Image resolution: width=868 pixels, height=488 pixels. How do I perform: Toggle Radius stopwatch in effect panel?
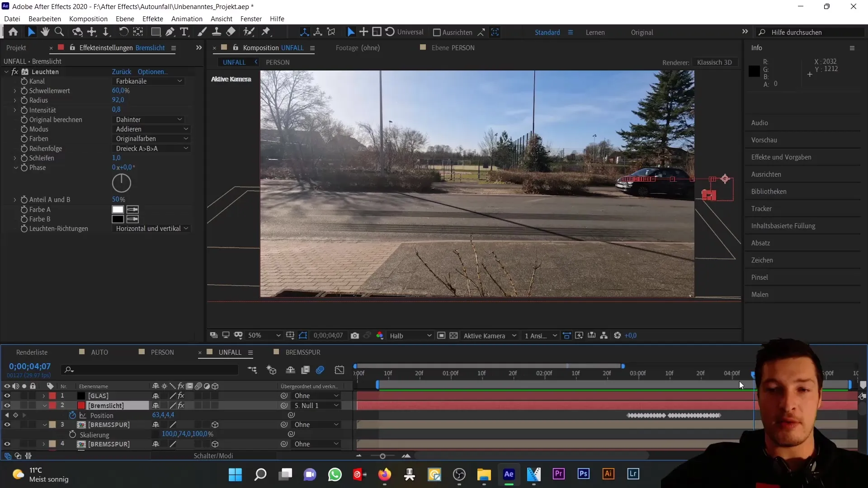[24, 100]
